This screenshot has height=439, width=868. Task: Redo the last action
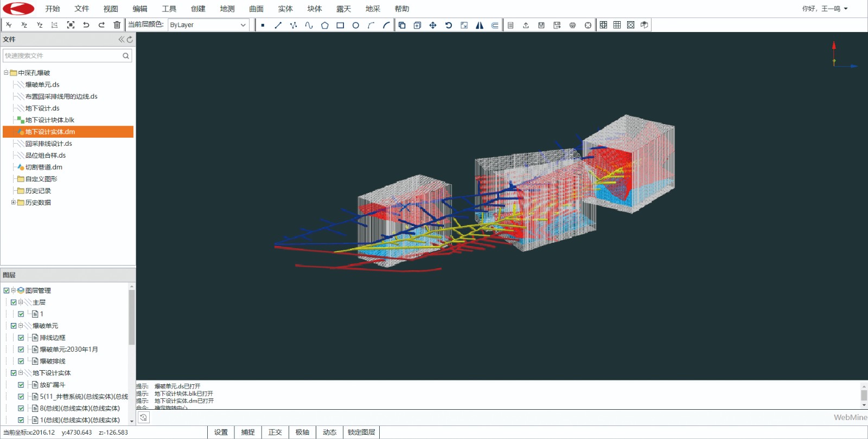point(101,25)
